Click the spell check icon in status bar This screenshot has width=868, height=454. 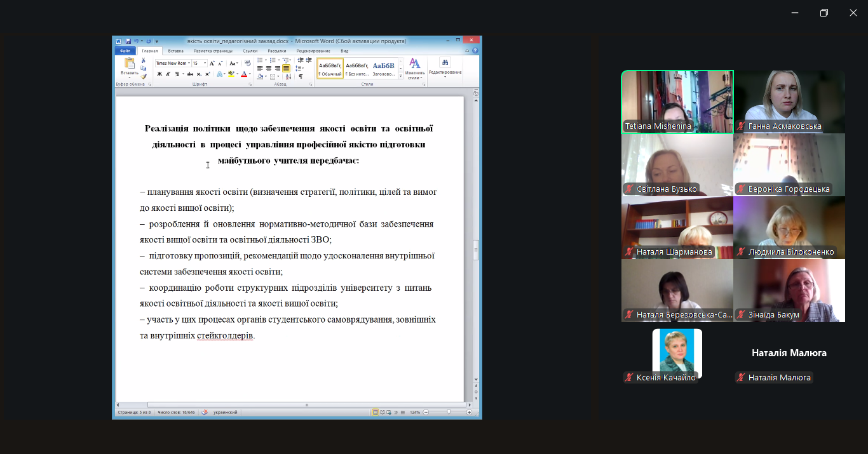[x=205, y=412]
